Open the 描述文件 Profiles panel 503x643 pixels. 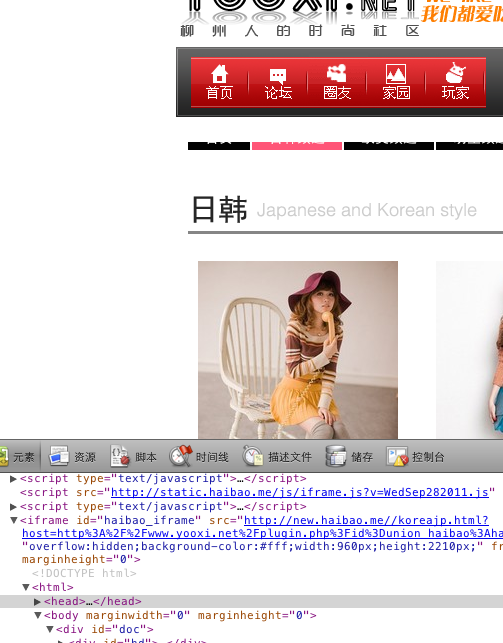click(x=277, y=456)
